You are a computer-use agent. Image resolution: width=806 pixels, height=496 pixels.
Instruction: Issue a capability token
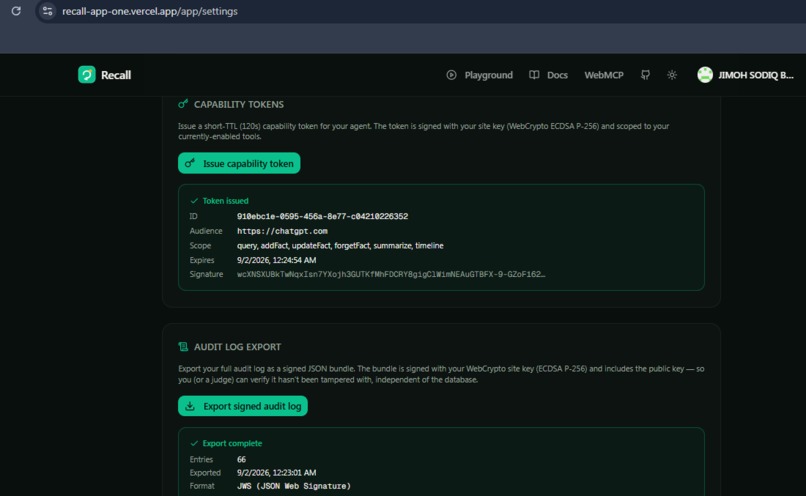(x=239, y=163)
